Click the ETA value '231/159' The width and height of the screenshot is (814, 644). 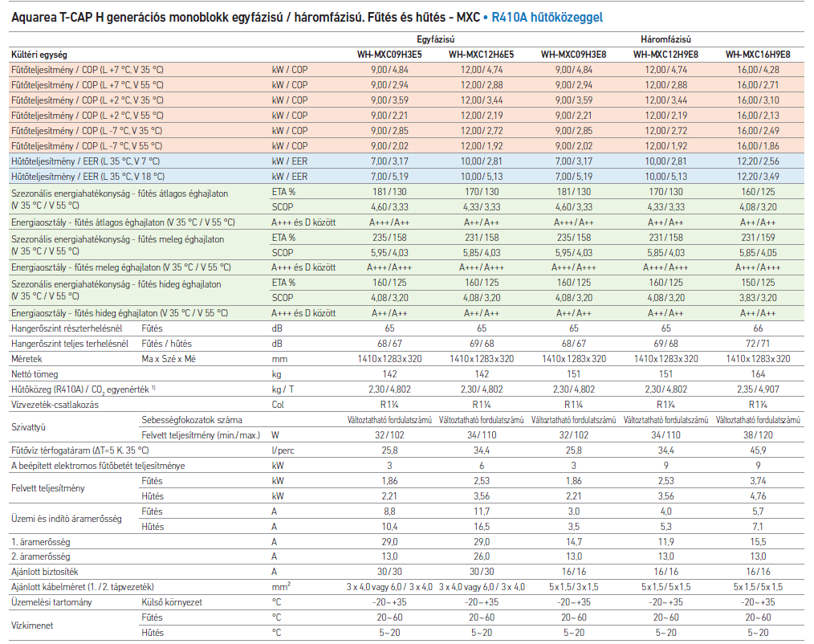point(758,238)
